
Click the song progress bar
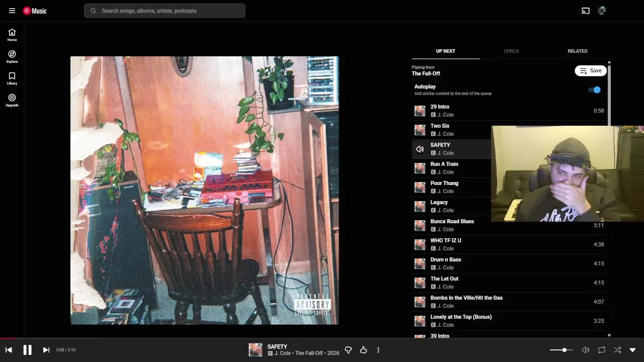point(322,338)
